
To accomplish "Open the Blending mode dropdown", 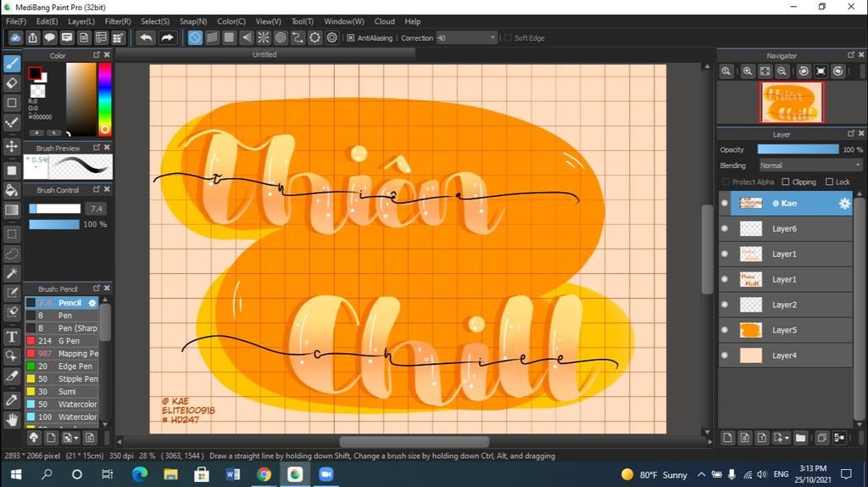I will tap(810, 165).
